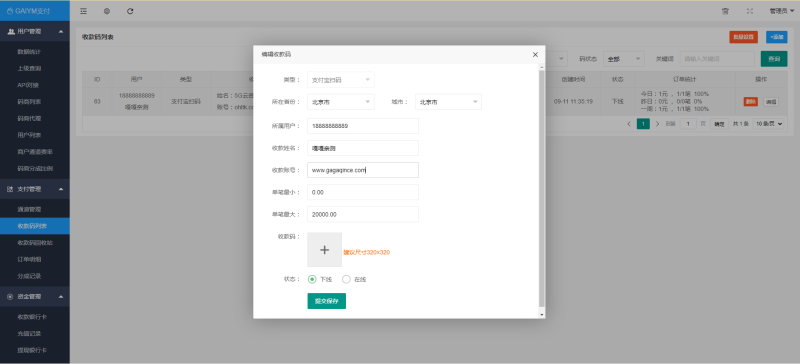Close the 编辑收款码 dialog with X
The image size is (800, 364).
coord(535,54)
